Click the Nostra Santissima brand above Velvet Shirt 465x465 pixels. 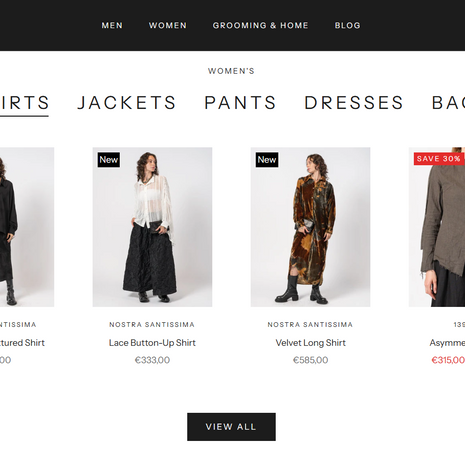(310, 324)
